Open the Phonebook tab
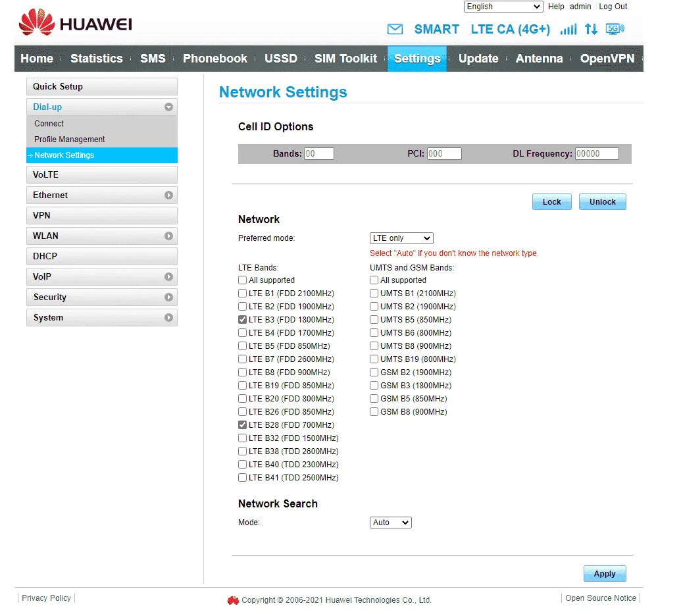Screen dimensions: 681x616 [215, 59]
